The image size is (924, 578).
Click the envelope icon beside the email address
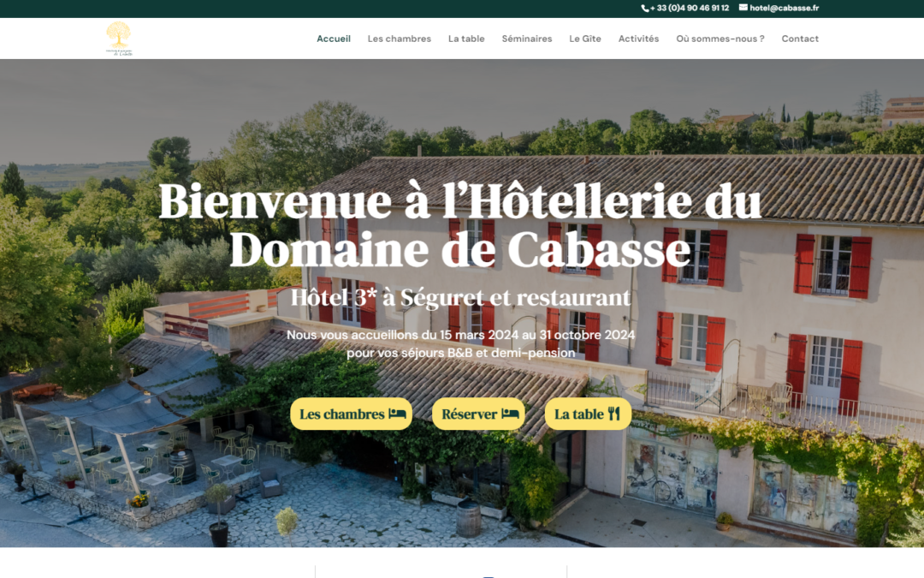pos(743,8)
